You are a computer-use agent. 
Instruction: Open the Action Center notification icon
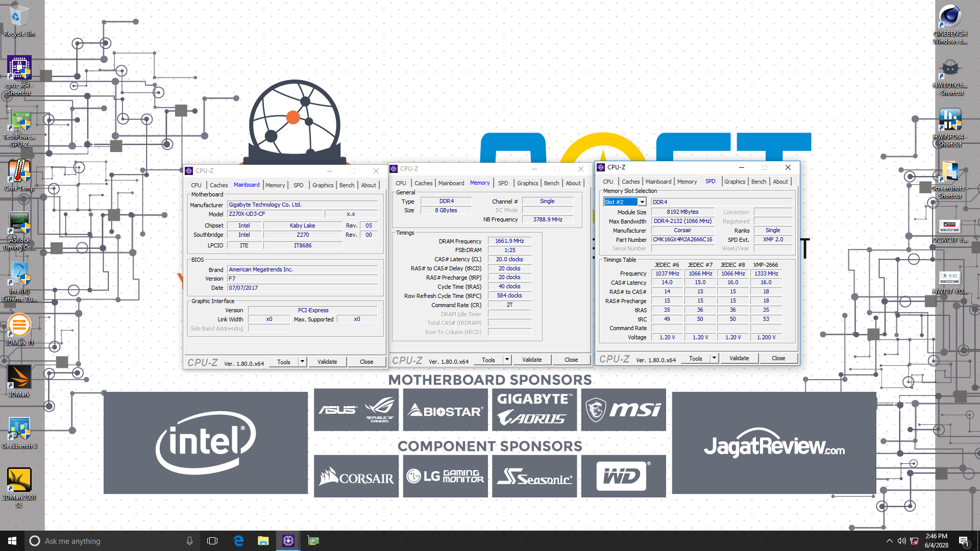(964, 541)
